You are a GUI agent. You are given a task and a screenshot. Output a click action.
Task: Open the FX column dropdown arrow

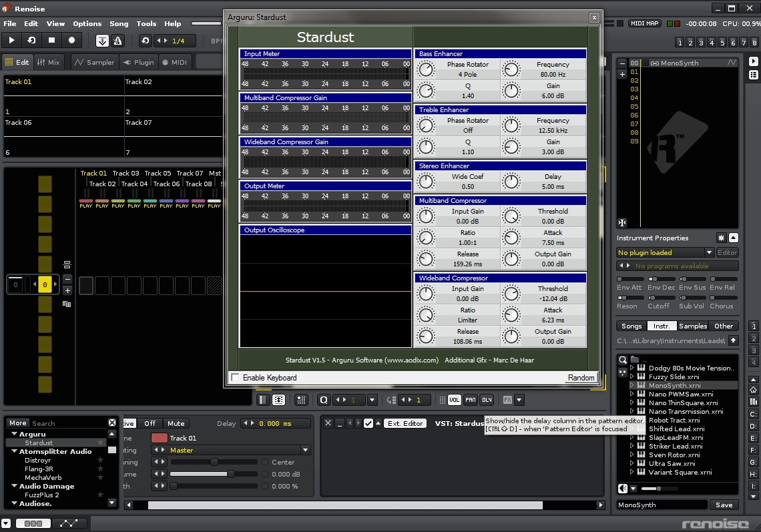tap(519, 400)
